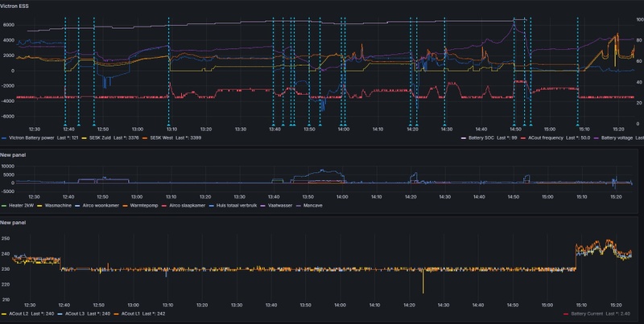644x324 pixels.
Task: Open the red ACout frequency color swatch
Action: point(524,138)
